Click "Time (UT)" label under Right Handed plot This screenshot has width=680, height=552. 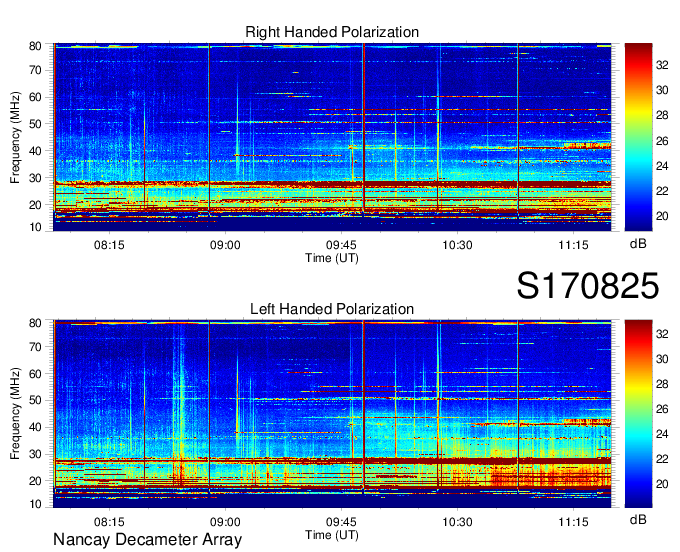[332, 258]
